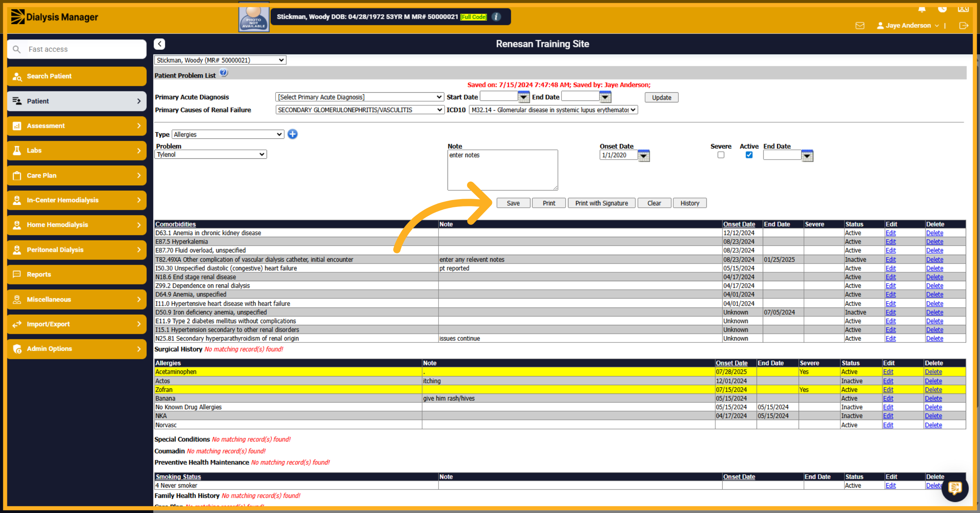Open the Type dropdown showing Allergies
980x513 pixels.
228,134
